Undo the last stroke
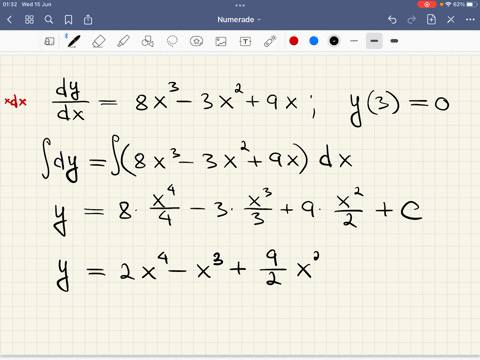Image resolution: width=480 pixels, height=360 pixels. (392, 20)
